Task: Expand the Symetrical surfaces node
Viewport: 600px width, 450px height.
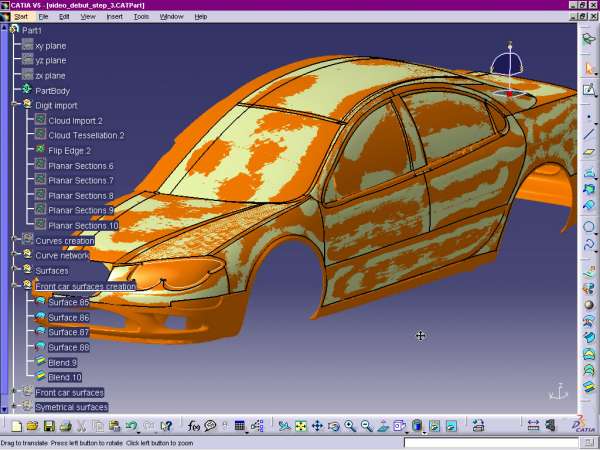Action: (15, 407)
